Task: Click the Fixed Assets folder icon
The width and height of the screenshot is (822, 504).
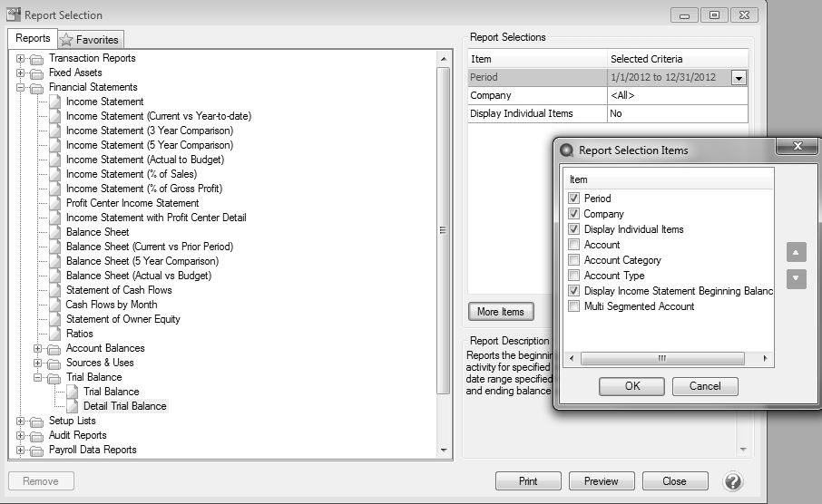Action: coord(37,73)
